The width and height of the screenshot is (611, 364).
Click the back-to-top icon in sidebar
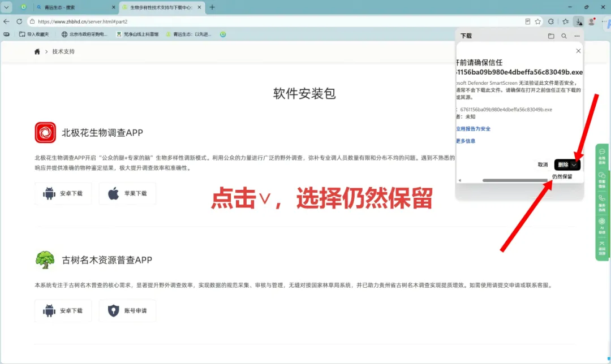coord(601,248)
